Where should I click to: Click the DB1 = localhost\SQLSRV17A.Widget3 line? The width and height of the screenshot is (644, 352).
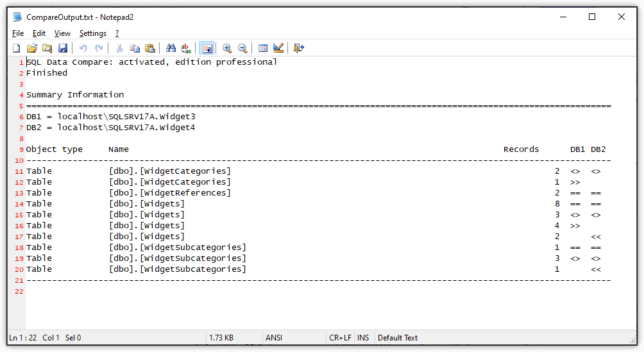(111, 117)
